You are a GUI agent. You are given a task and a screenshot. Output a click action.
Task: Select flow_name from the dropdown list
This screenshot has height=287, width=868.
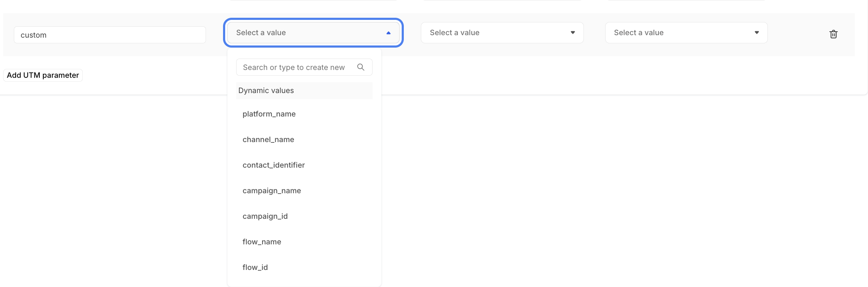[x=262, y=242]
